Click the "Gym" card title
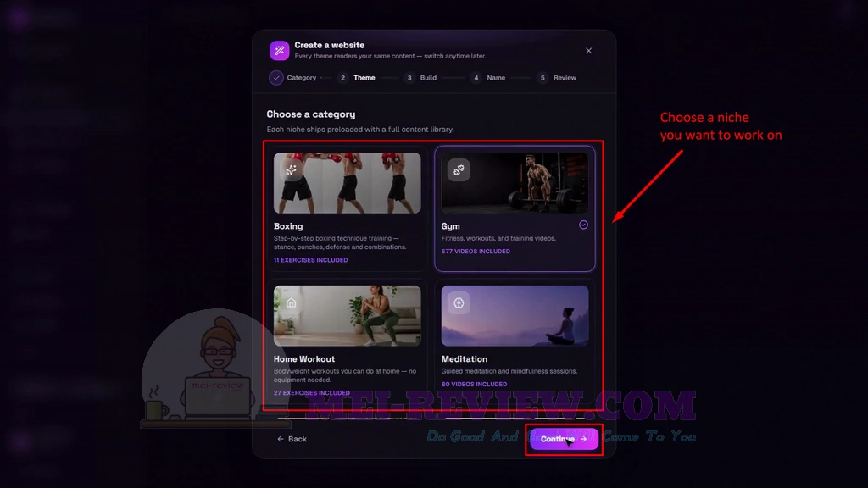Screen dimensions: 868x488 (x=451, y=226)
